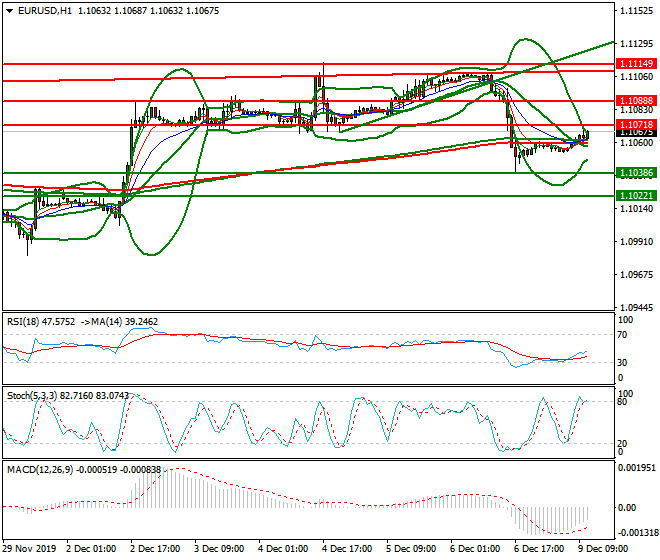Select the Stoch(5,3,3) indicator label
Image resolution: width=660 pixels, height=560 pixels.
pyautogui.click(x=68, y=396)
